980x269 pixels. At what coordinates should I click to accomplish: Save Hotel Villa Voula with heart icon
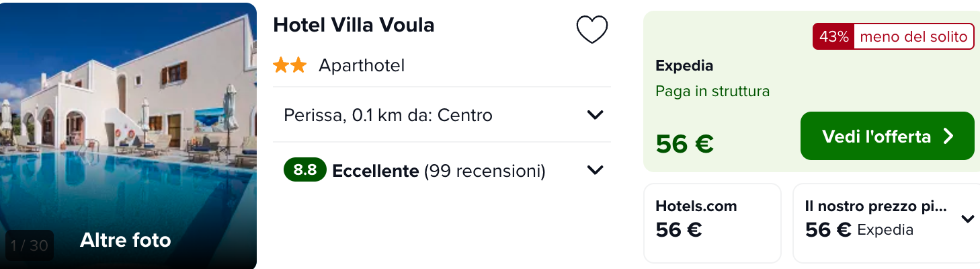click(592, 30)
